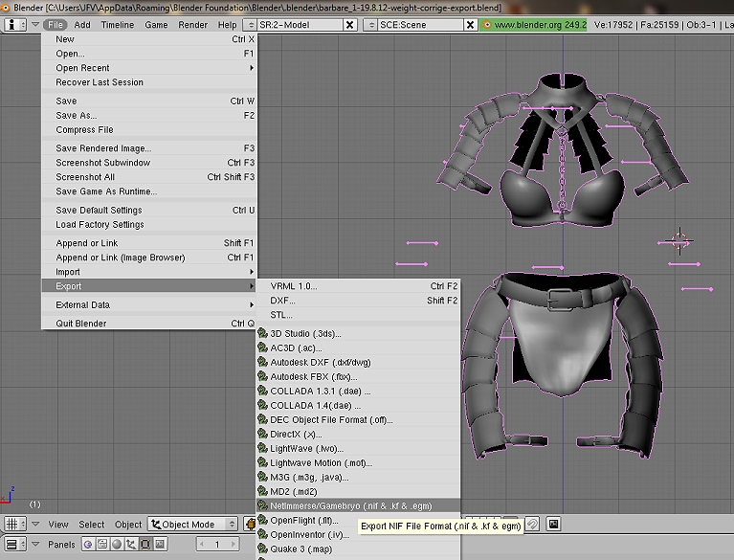Increase the frame number with right arrow
The image size is (734, 560).
tap(233, 544)
